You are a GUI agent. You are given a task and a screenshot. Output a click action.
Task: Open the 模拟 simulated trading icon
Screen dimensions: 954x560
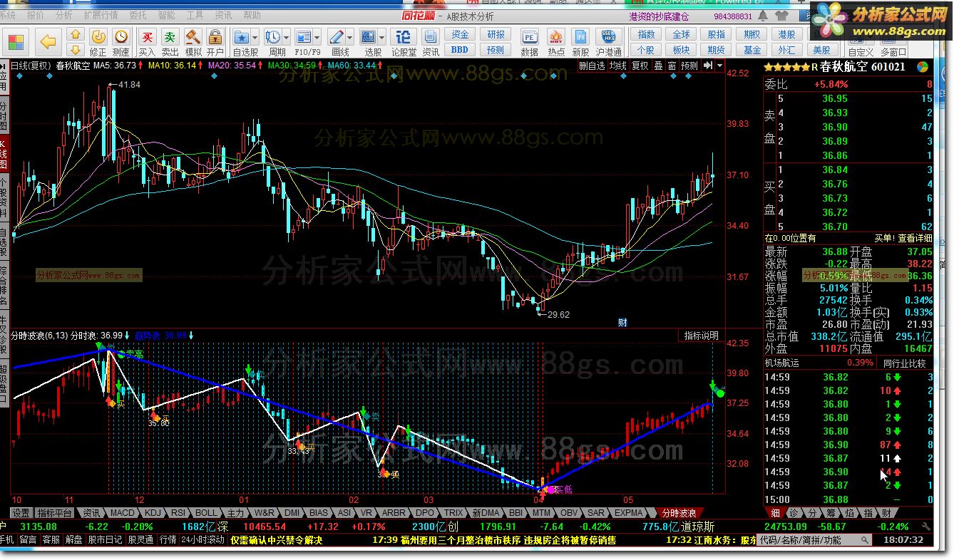pyautogui.click(x=193, y=42)
